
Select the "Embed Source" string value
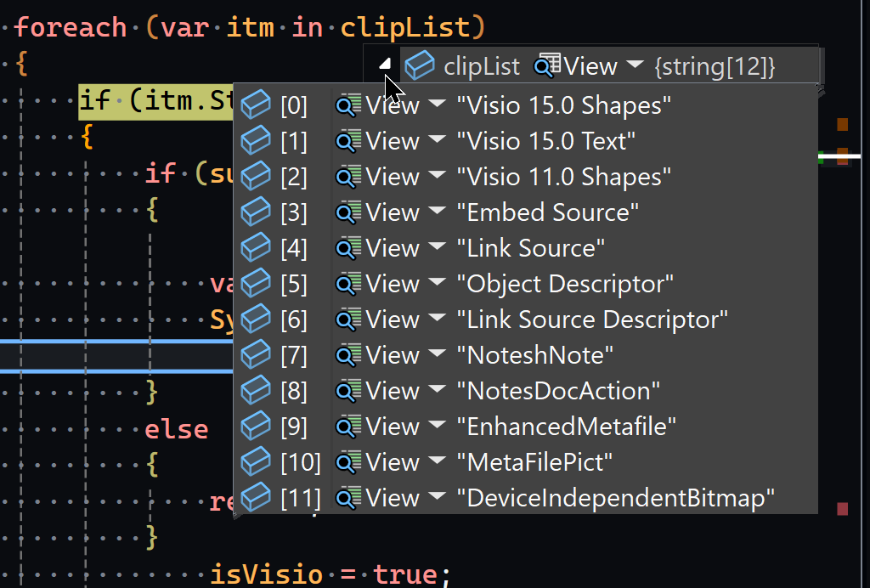pyautogui.click(x=548, y=212)
